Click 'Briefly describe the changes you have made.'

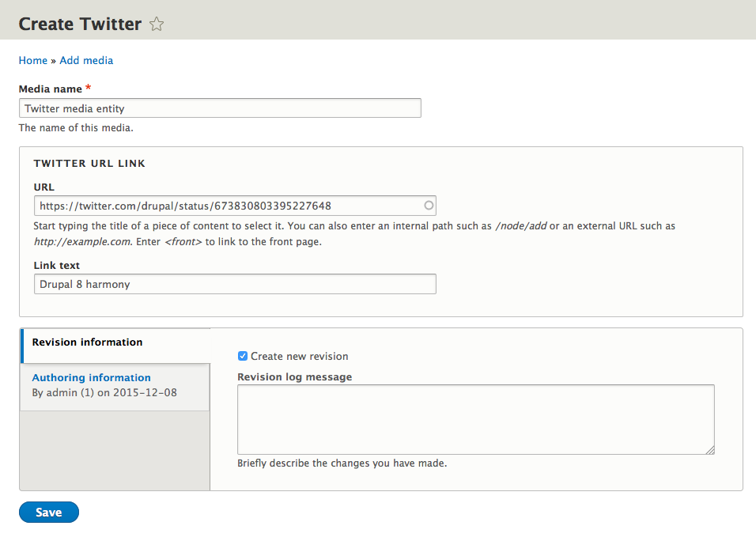342,463
